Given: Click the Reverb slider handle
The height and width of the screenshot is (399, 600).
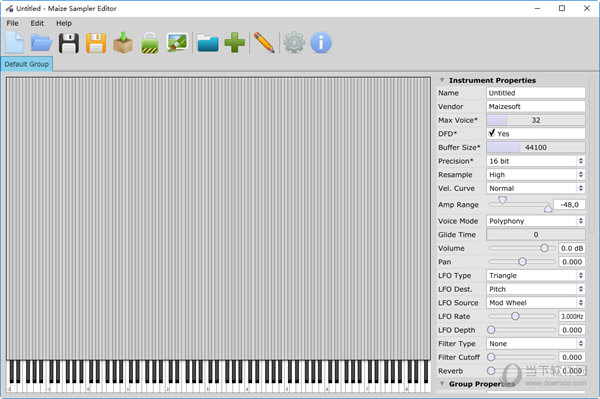Looking at the screenshot, I should [491, 371].
